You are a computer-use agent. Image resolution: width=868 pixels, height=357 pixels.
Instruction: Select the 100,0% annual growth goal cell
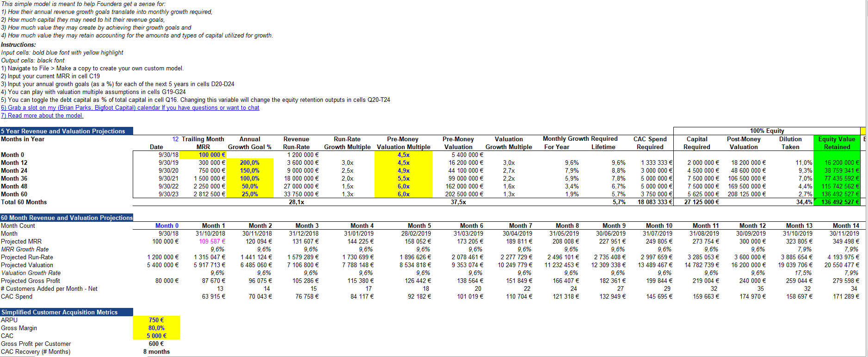(250, 178)
